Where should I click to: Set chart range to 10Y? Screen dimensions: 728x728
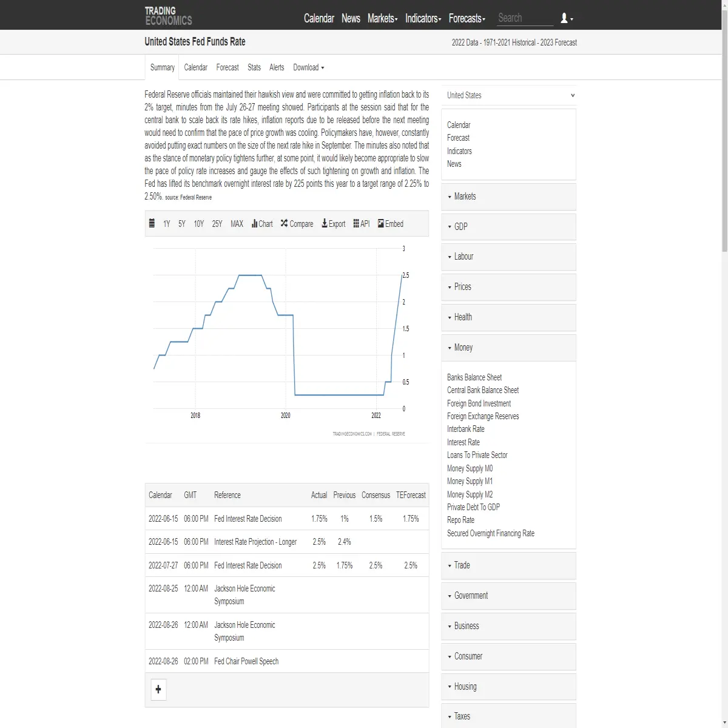[199, 224]
